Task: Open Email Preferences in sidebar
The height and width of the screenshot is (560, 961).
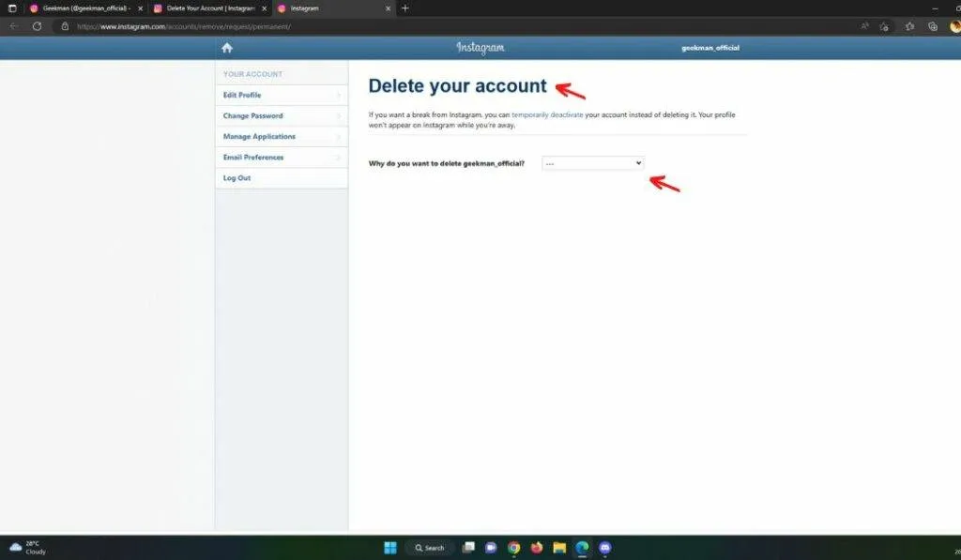Action: (x=282, y=158)
